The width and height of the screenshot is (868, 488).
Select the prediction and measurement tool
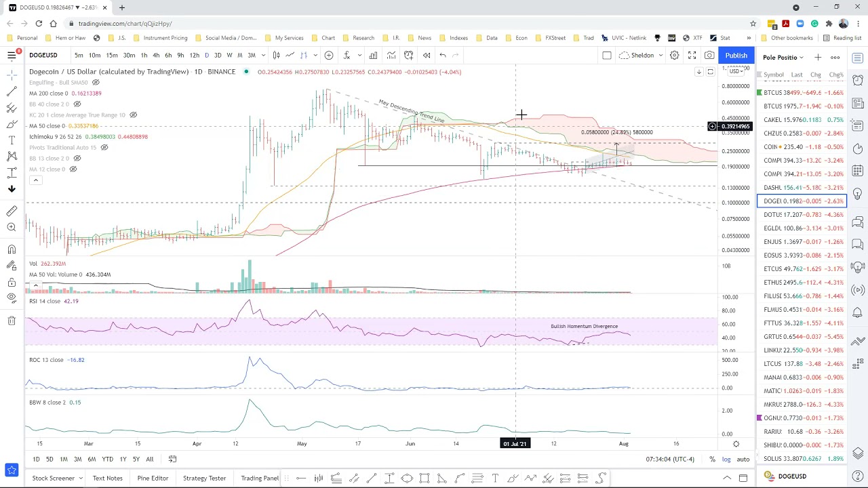point(12,173)
